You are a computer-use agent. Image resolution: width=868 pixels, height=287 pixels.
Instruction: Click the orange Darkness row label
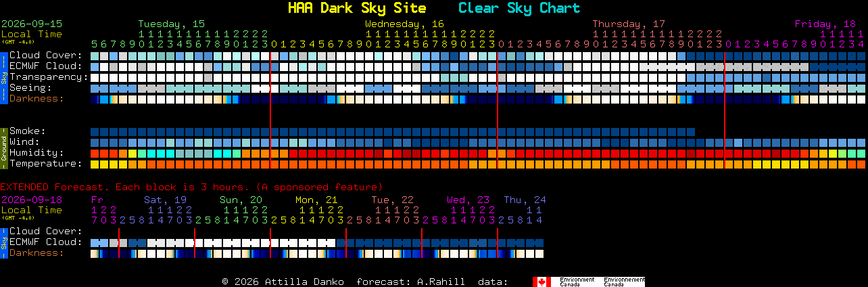pos(37,99)
